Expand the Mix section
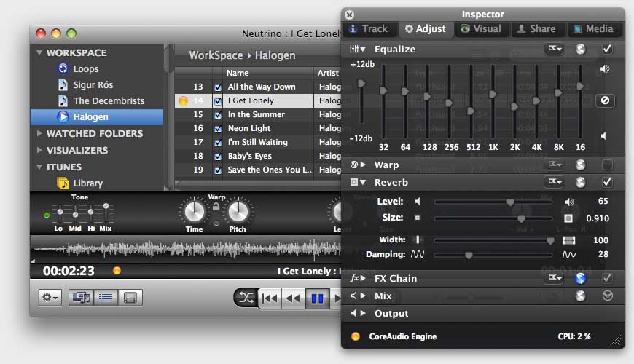The height and width of the screenshot is (364, 634). (363, 296)
